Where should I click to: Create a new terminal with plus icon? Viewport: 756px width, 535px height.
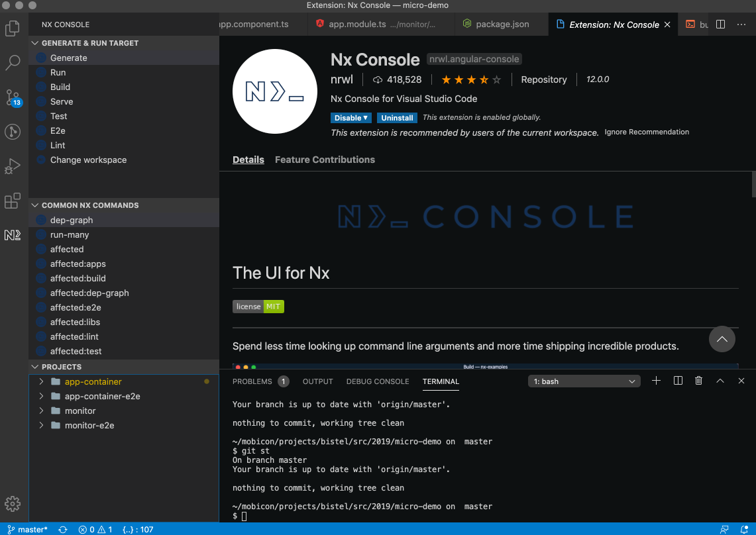click(x=656, y=381)
